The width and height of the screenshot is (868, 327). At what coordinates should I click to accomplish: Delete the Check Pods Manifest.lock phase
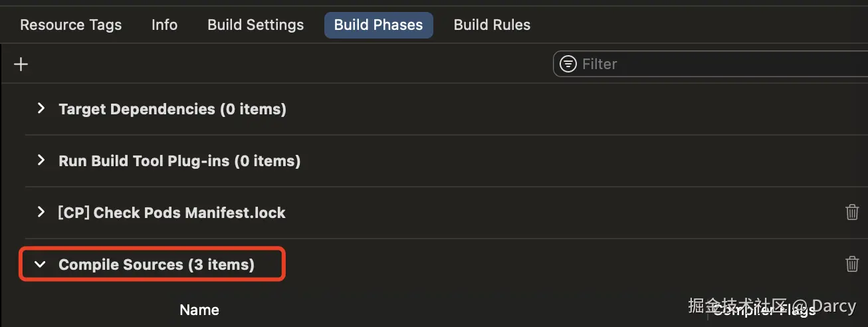[851, 212]
